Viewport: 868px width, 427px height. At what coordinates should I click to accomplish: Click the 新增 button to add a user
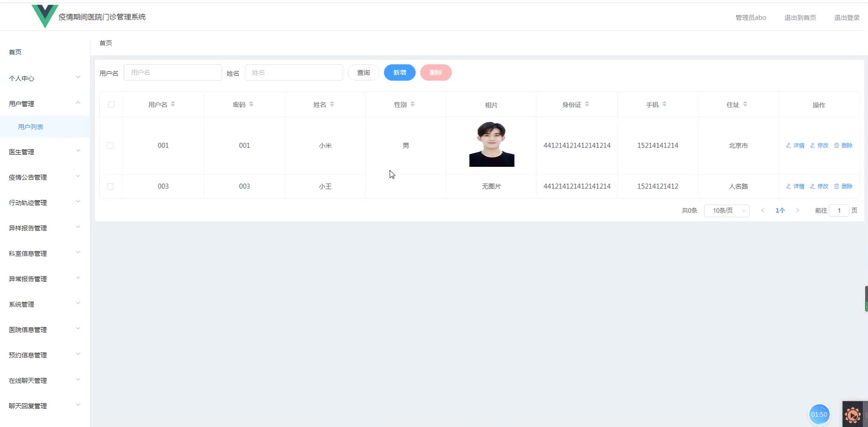pyautogui.click(x=399, y=72)
